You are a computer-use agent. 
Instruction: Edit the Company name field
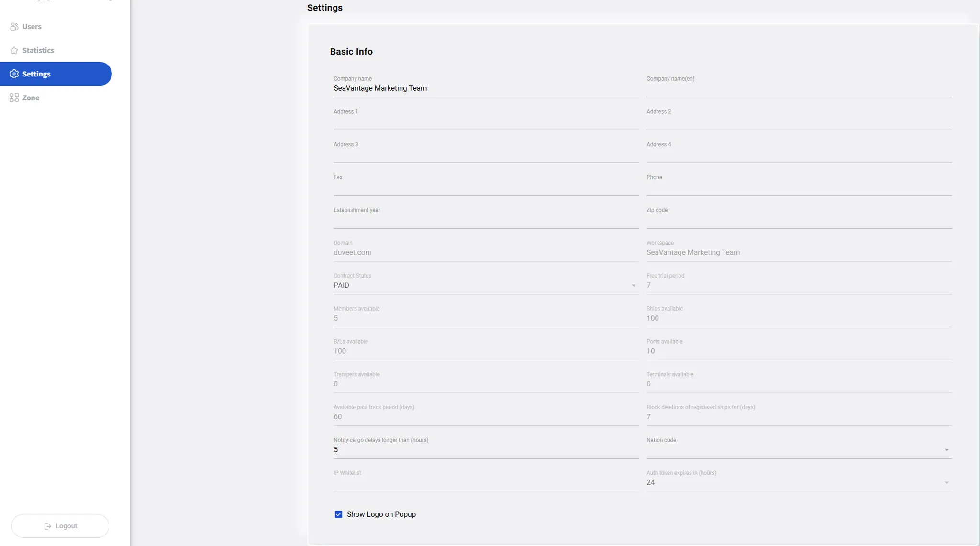pos(486,88)
